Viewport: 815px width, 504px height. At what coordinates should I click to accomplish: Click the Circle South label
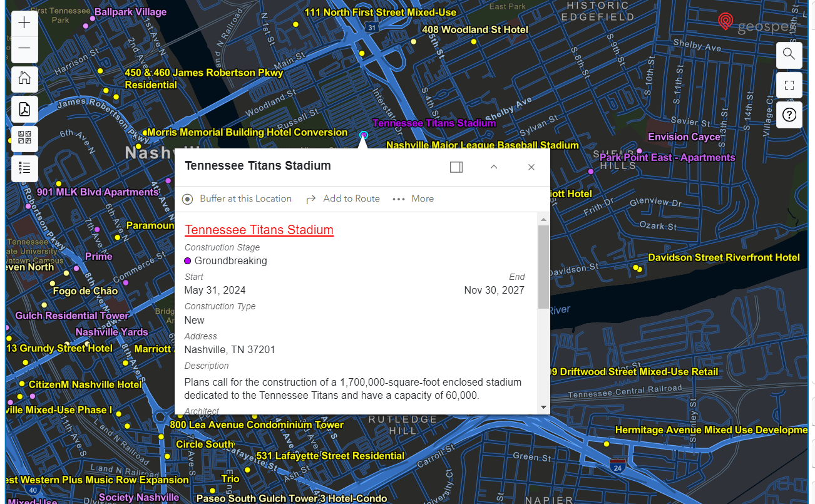coord(205,445)
